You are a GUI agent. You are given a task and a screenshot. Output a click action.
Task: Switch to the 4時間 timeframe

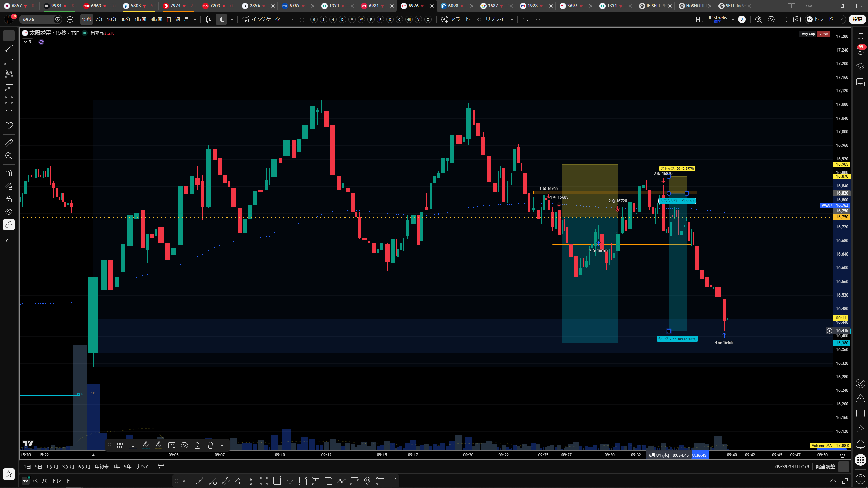156,19
